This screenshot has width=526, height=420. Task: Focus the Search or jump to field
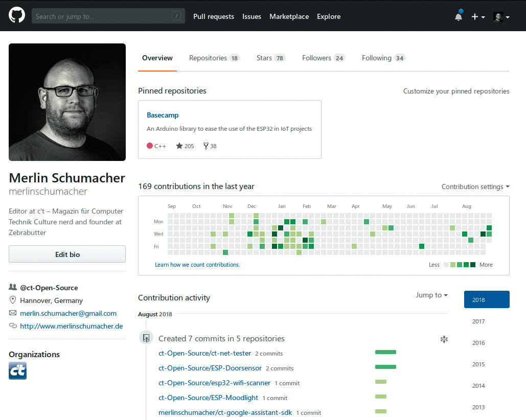tap(102, 16)
